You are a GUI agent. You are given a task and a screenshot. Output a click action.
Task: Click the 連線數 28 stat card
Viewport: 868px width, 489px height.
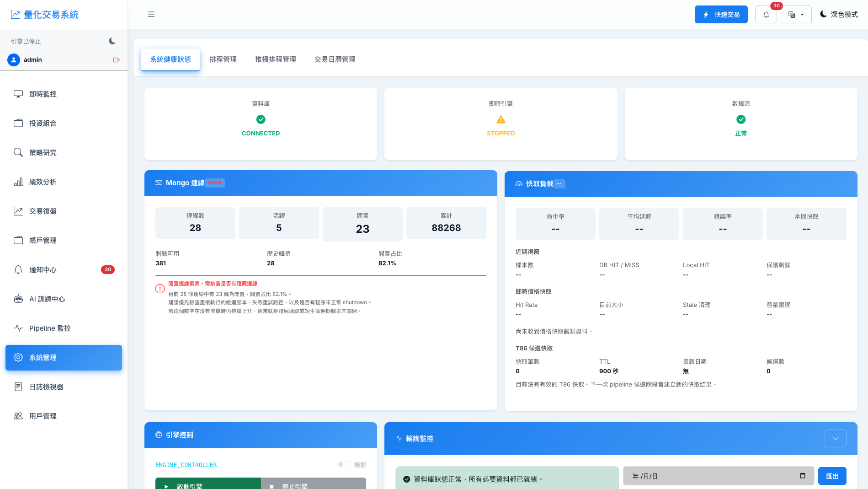[x=195, y=223]
